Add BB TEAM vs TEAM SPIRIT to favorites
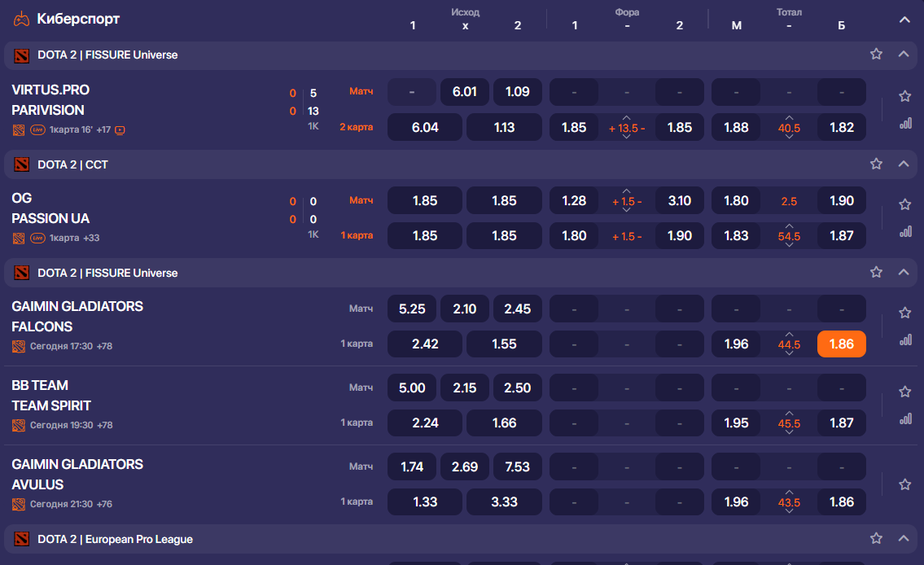The height and width of the screenshot is (565, 924). coord(905,392)
